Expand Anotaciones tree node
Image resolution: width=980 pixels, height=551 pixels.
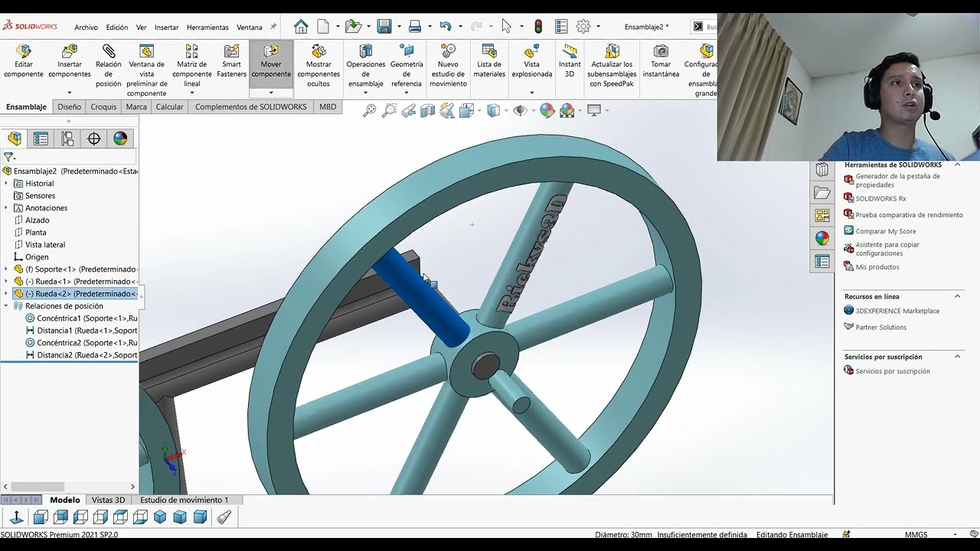[6, 208]
